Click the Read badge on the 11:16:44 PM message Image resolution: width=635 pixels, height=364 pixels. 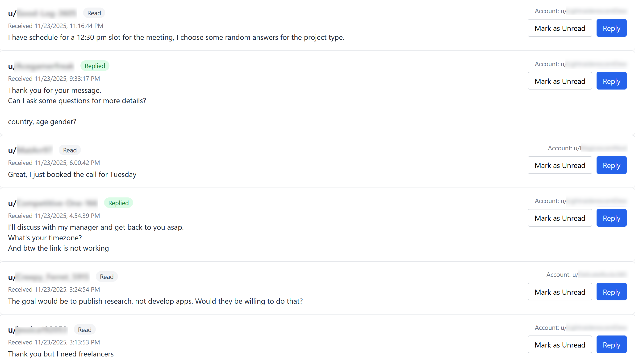94,13
